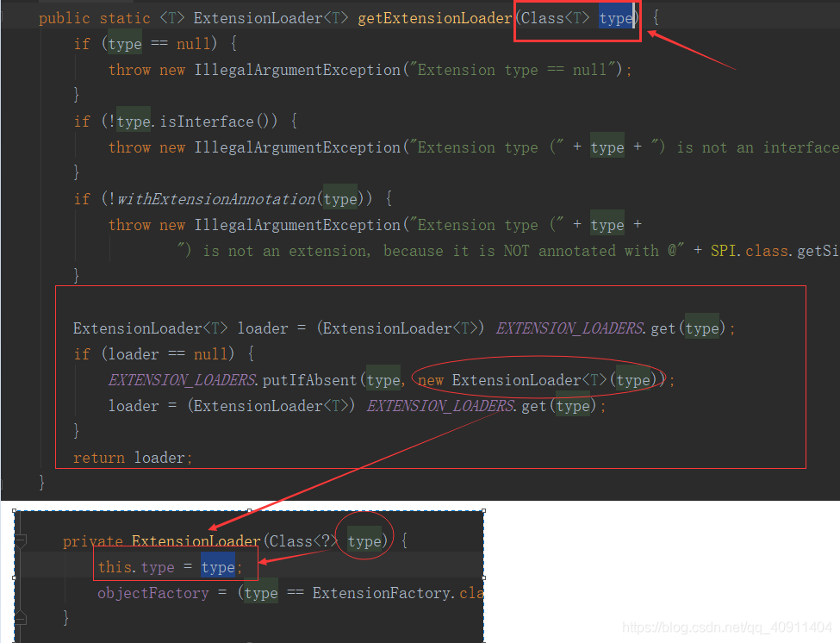Click the SPI class reference

[724, 251]
